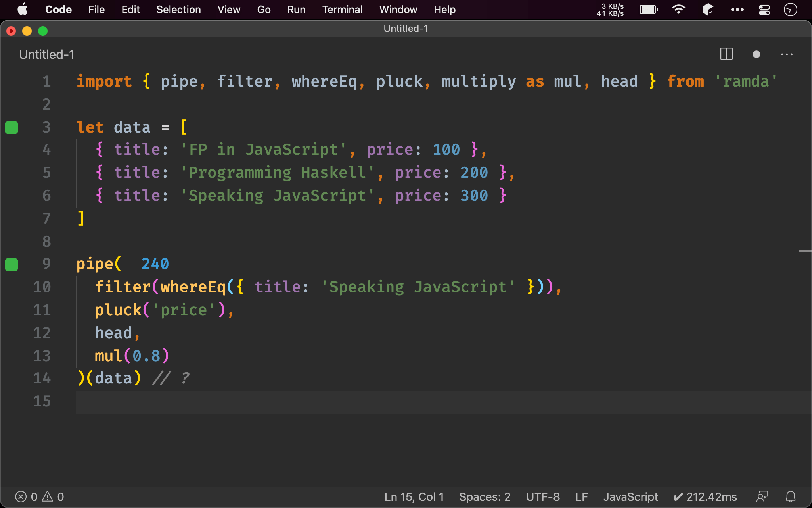Click the feedback icon in status bar
Viewport: 812px width, 508px height.
pos(762,497)
